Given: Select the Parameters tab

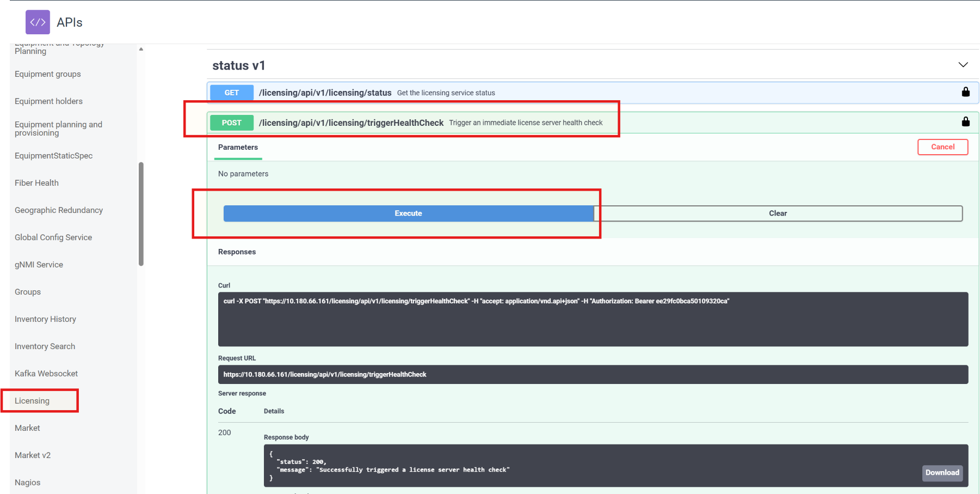Looking at the screenshot, I should (238, 148).
